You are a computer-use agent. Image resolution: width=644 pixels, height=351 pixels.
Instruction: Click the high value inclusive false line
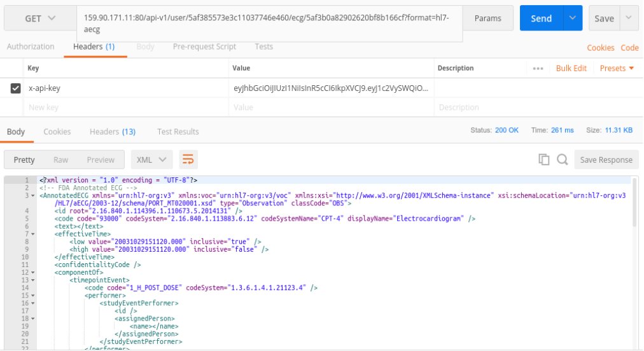[169, 250]
